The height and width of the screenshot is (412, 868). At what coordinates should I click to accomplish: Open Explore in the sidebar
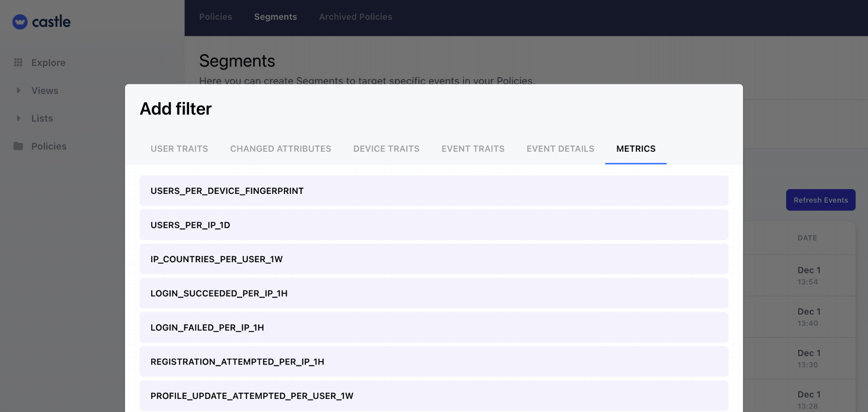48,63
